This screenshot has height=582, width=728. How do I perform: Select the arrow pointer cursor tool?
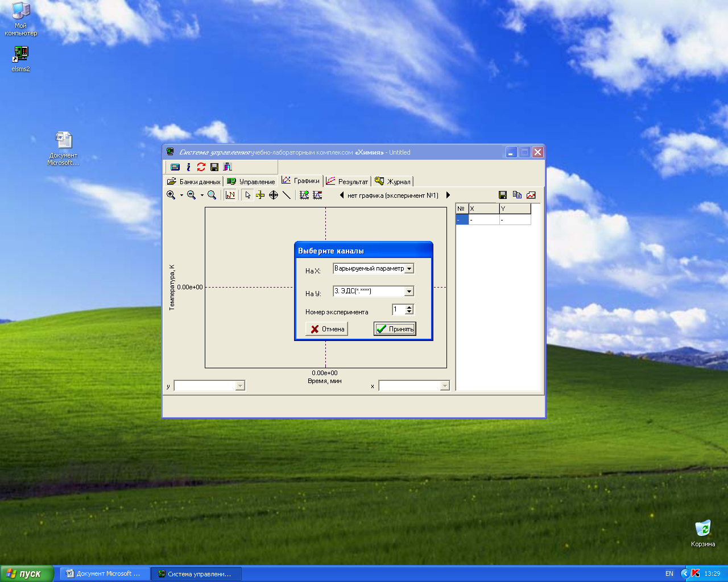247,195
